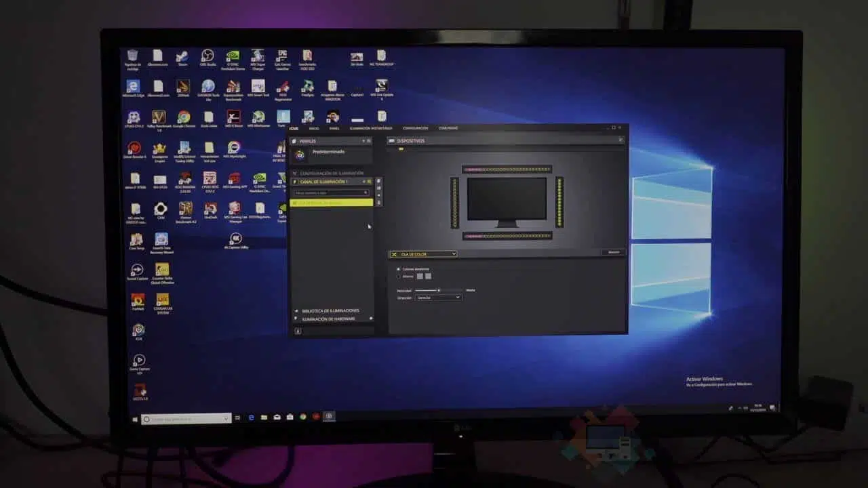
Task: Select the MSI Afterburner desktop icon
Action: click(x=258, y=119)
